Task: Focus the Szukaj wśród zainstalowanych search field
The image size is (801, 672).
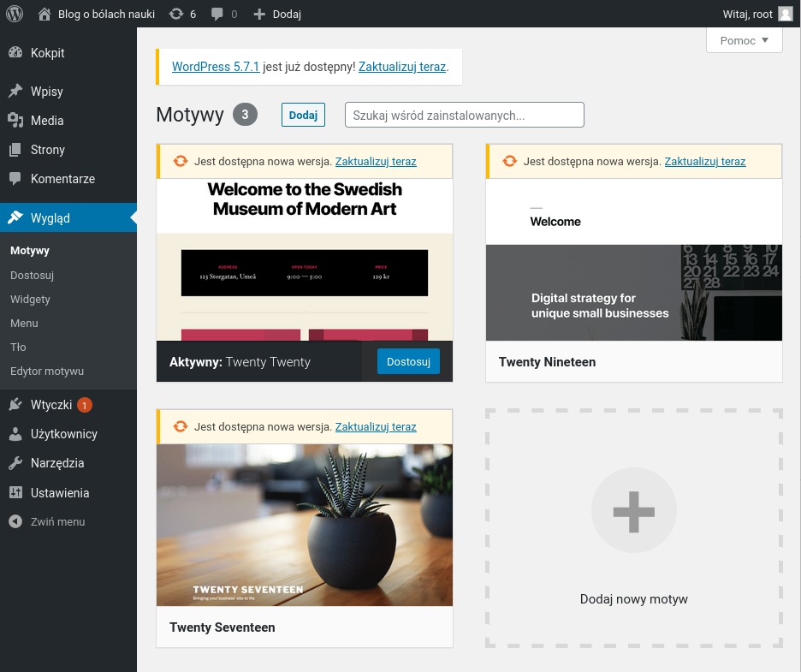Action: (465, 115)
